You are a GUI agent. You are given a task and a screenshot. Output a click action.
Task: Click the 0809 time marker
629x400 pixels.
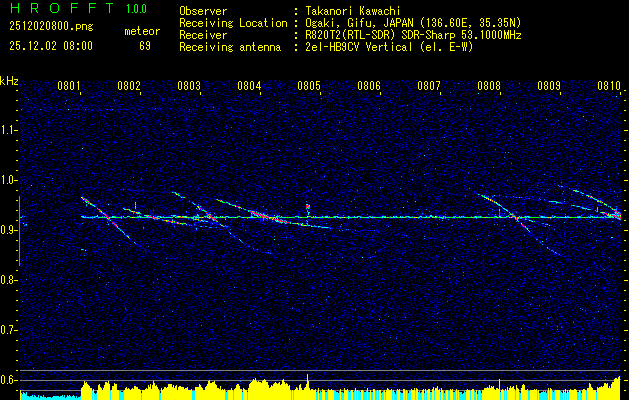click(549, 86)
